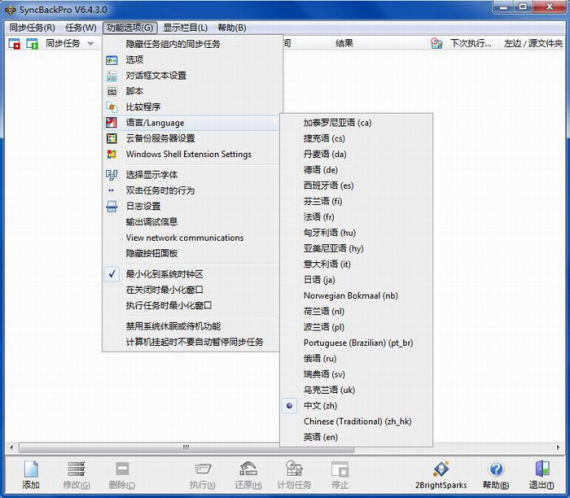Screen dimensions: 570x498
Task: Select 俄语 (ru) language
Action: (x=357, y=358)
